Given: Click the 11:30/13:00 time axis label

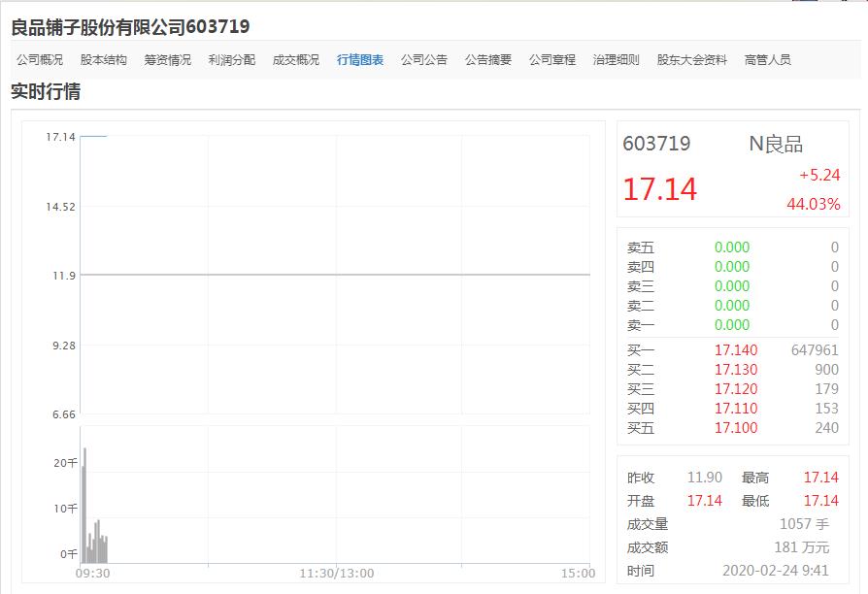Looking at the screenshot, I should (337, 574).
